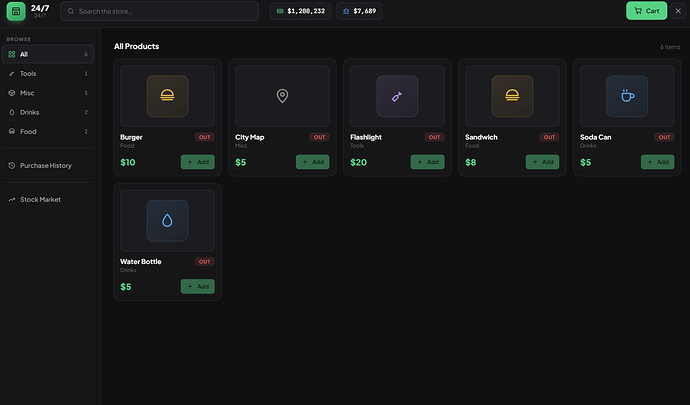This screenshot has width=690, height=405.
Task: Click the $10 Burger price
Action: 128,162
